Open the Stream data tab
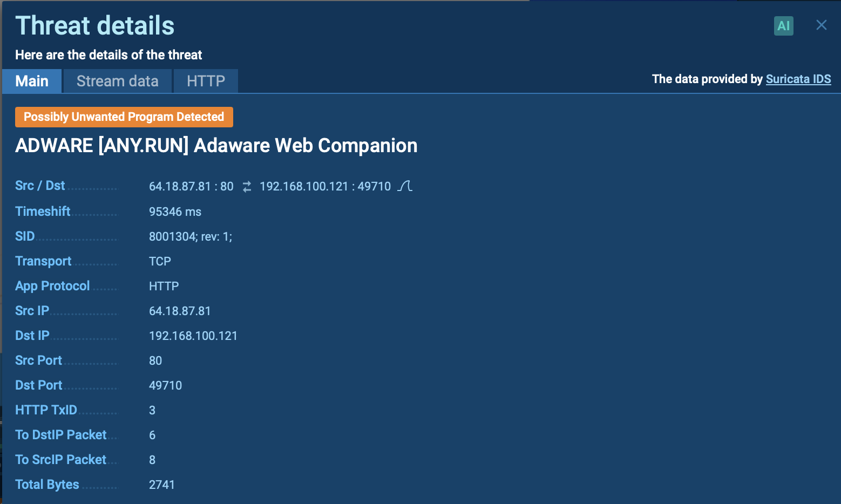Image resolution: width=841 pixels, height=504 pixels. (x=117, y=81)
